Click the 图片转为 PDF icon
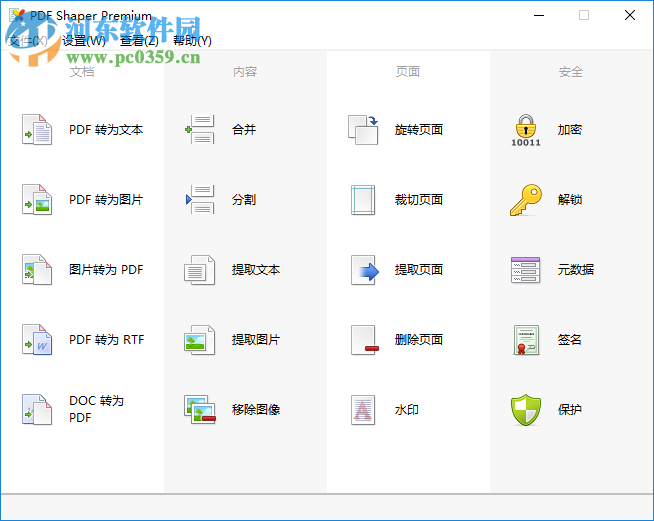Image resolution: width=654 pixels, height=521 pixels. 37,270
